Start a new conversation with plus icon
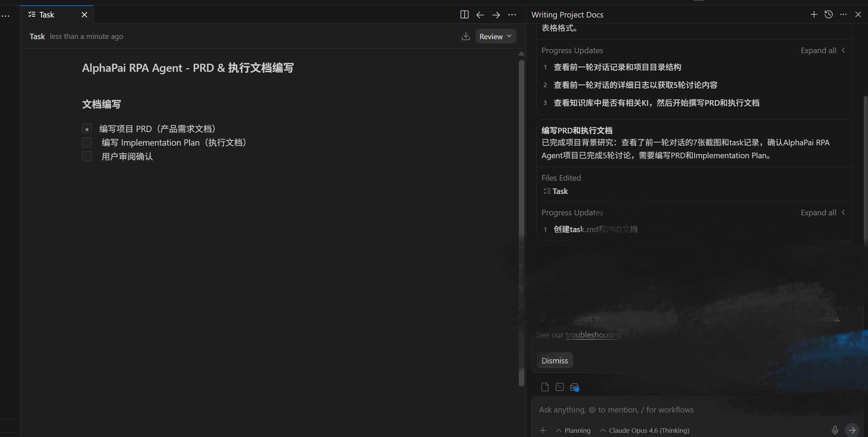Viewport: 868px width, 437px height. point(814,14)
